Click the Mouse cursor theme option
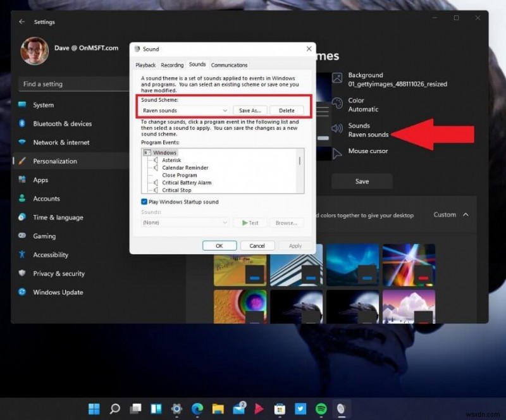Image resolution: width=506 pixels, height=420 pixels. tap(370, 151)
